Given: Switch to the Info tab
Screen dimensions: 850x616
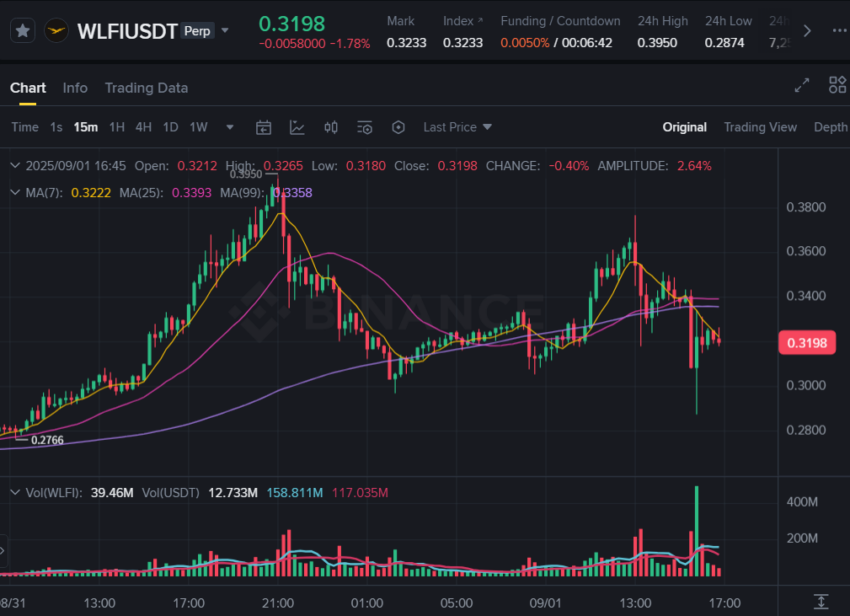Looking at the screenshot, I should click(x=75, y=88).
